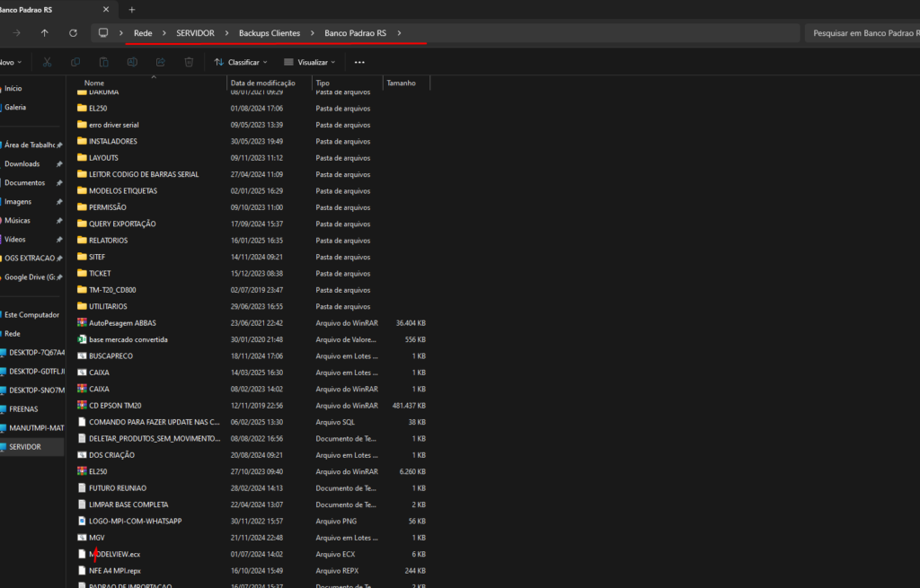Screen dimensions: 920x588
Task: Click Backups Clientes in the address bar
Action: (270, 33)
